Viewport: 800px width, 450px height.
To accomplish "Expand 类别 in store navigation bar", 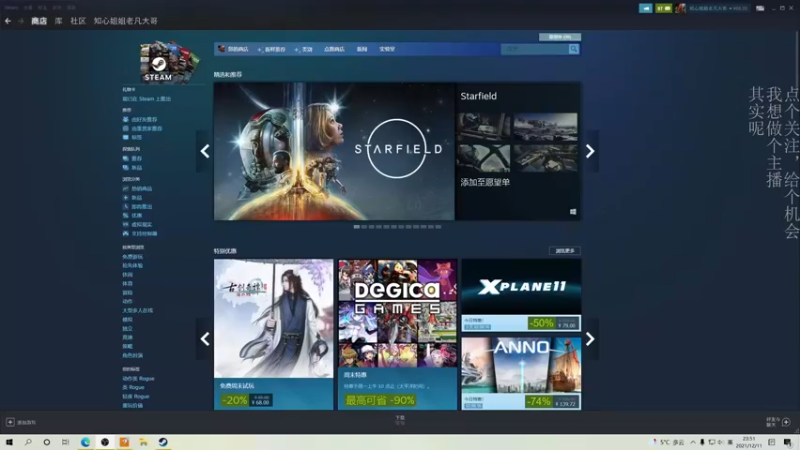I will 304,49.
